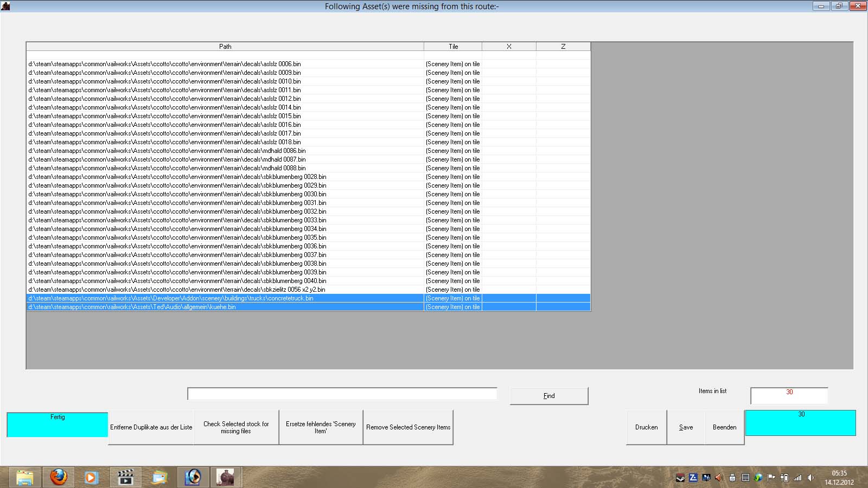Open Action Center flag icon
868x488 pixels.
click(771, 478)
